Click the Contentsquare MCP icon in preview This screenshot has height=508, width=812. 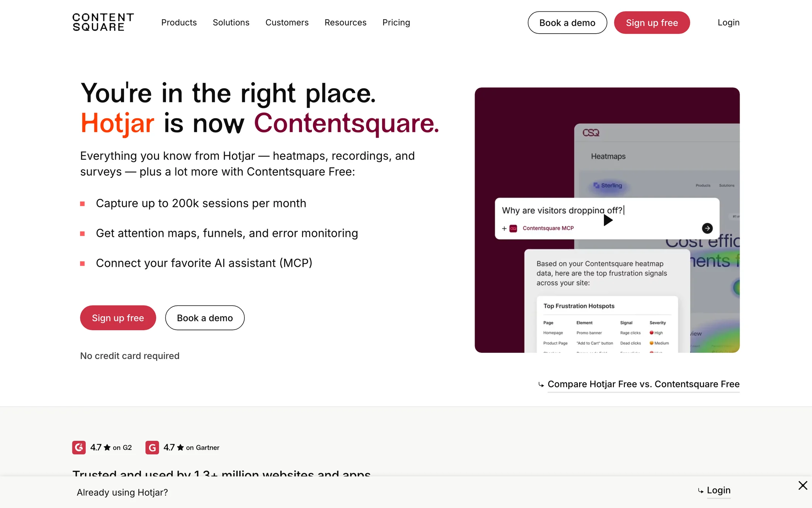[x=513, y=229]
